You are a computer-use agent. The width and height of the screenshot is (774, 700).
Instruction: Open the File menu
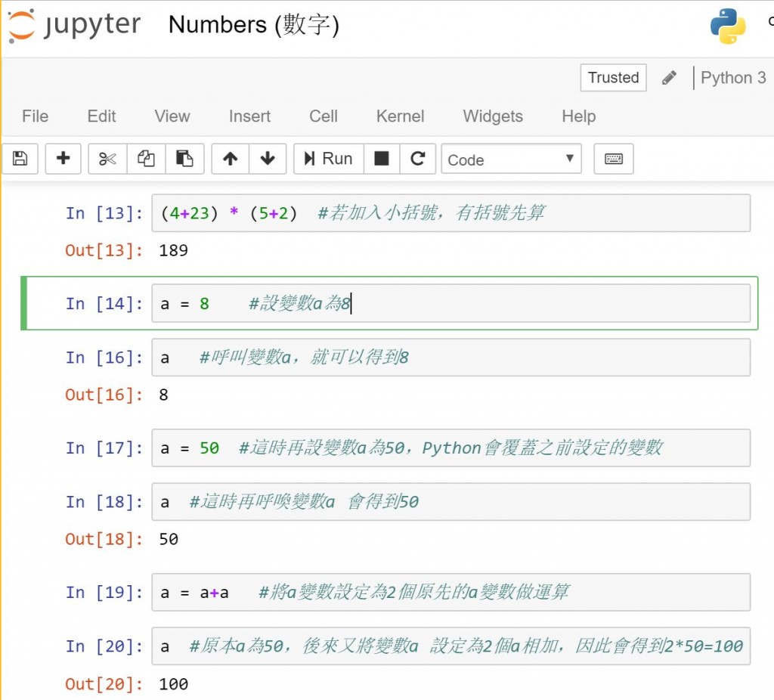point(35,116)
